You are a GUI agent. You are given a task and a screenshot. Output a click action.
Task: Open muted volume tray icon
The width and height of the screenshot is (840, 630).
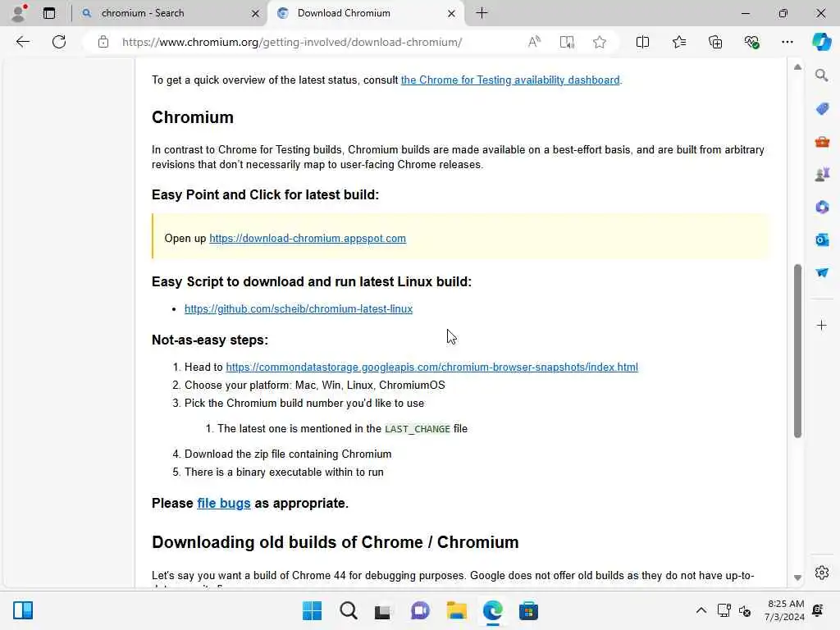point(745,610)
